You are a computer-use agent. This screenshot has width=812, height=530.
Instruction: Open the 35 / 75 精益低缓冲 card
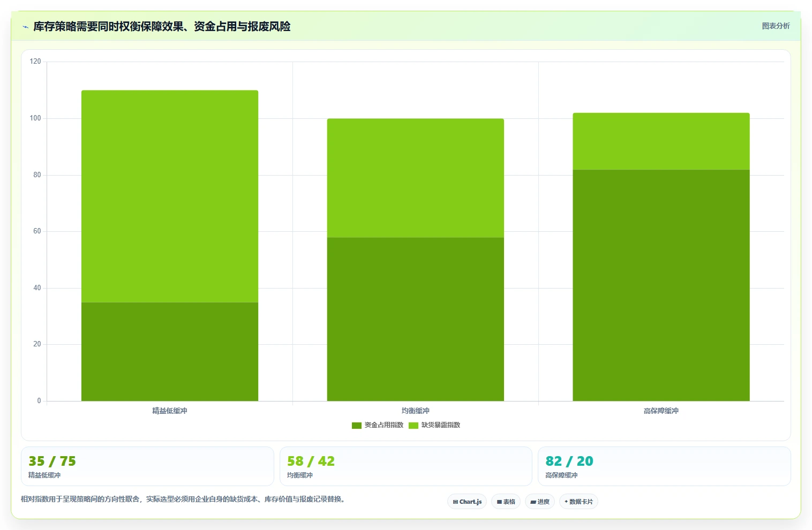point(147,466)
